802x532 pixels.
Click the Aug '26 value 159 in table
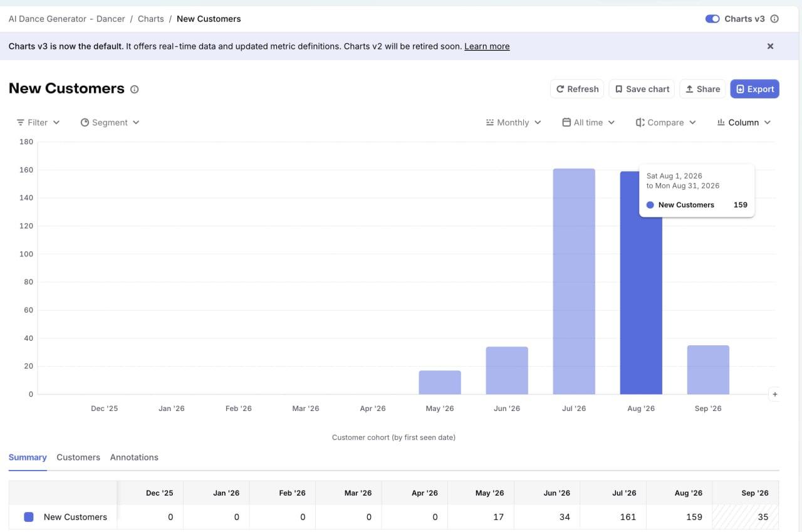click(x=694, y=517)
